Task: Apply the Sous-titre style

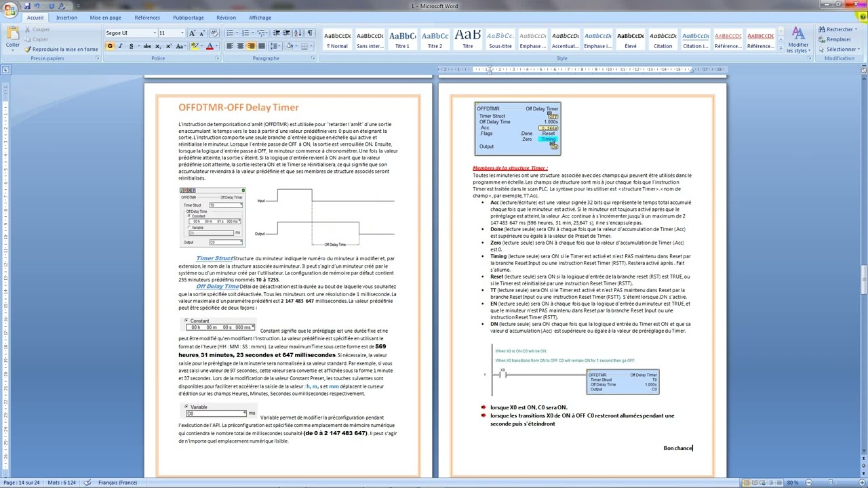Action: tap(500, 40)
